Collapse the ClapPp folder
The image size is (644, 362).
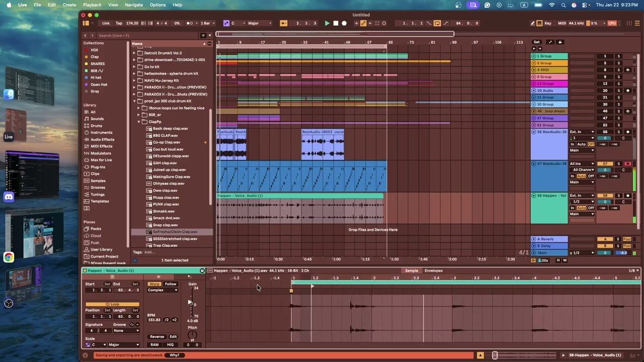[139, 122]
